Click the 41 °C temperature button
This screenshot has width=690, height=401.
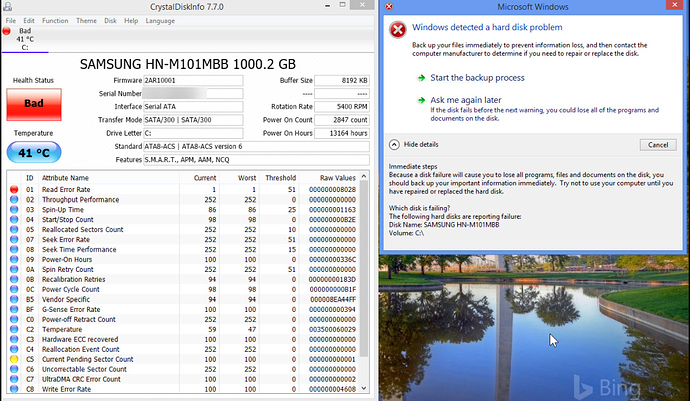click(x=34, y=153)
